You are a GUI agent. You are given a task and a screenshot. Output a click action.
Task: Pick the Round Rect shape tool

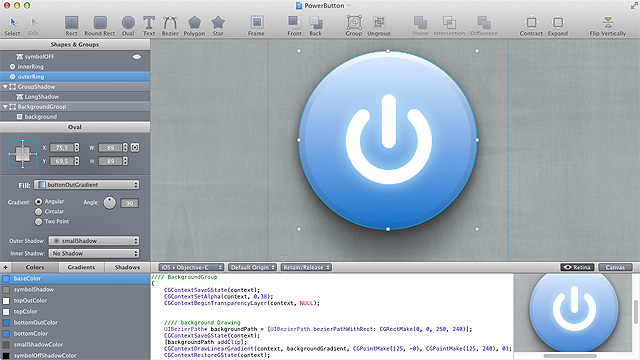point(100,26)
